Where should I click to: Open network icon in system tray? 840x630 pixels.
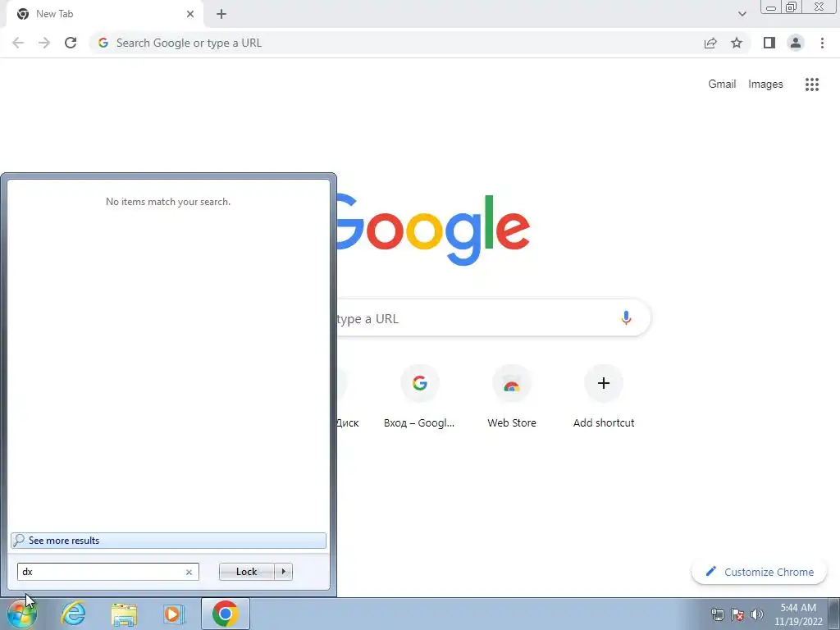point(717,614)
